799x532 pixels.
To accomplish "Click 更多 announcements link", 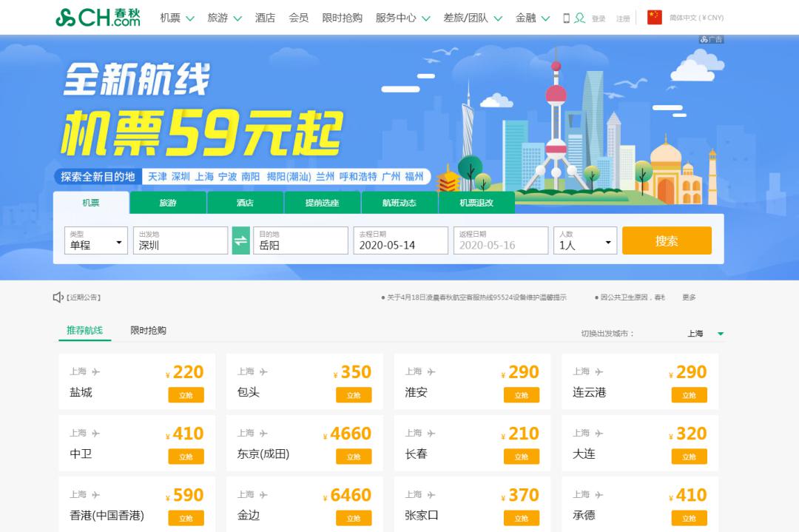I will tap(689, 297).
